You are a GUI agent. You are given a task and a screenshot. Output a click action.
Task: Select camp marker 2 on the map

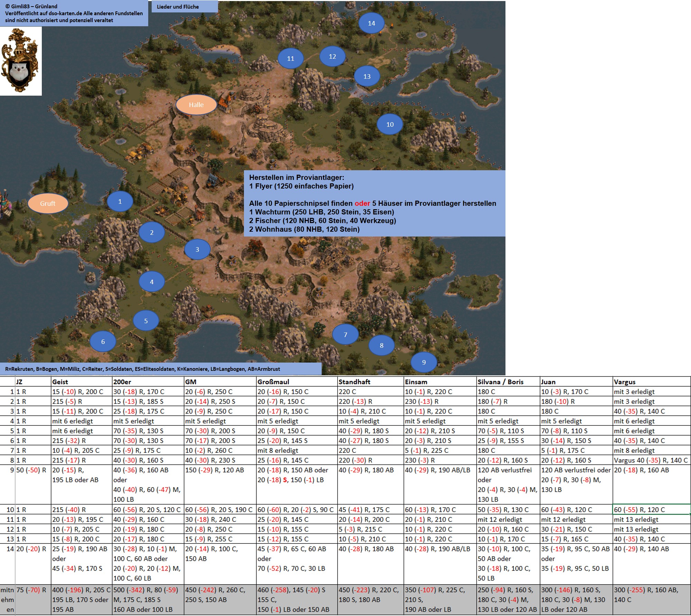(x=152, y=232)
